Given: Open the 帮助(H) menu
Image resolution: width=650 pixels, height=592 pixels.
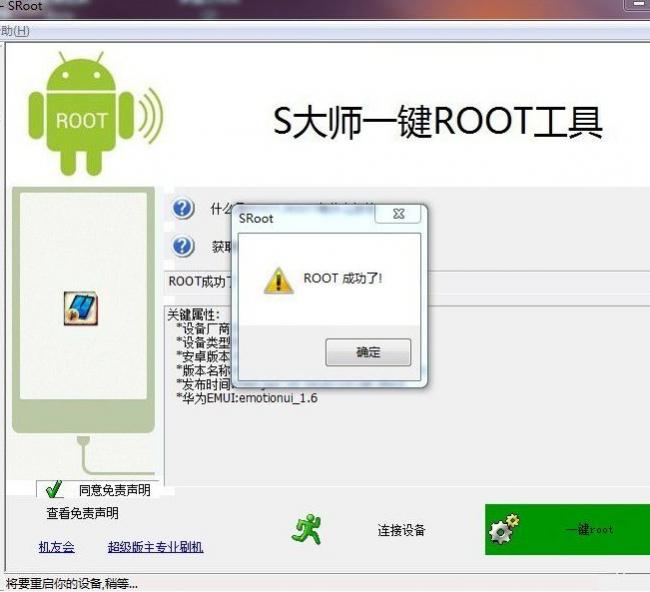Looking at the screenshot, I should [15, 31].
